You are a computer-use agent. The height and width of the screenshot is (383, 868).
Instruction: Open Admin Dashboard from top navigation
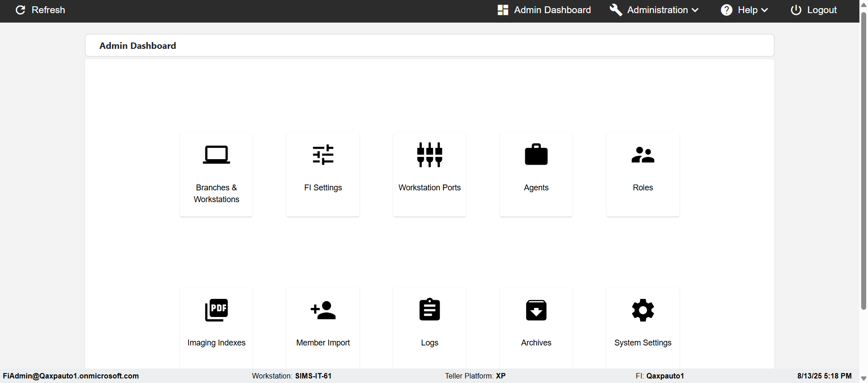pos(552,10)
